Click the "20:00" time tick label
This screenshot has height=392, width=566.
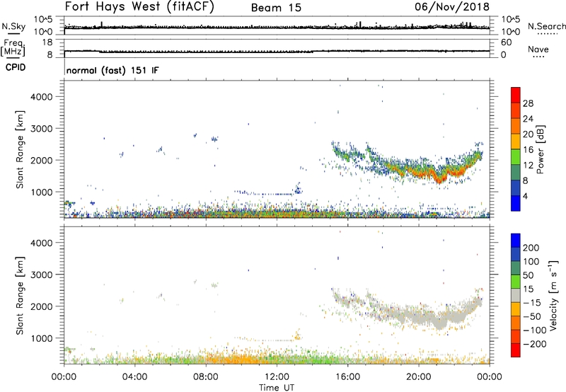[x=418, y=377]
